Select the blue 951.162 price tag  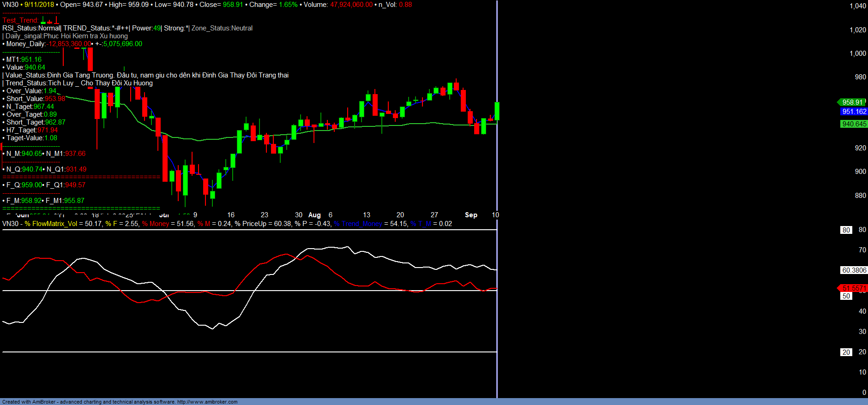[854, 112]
